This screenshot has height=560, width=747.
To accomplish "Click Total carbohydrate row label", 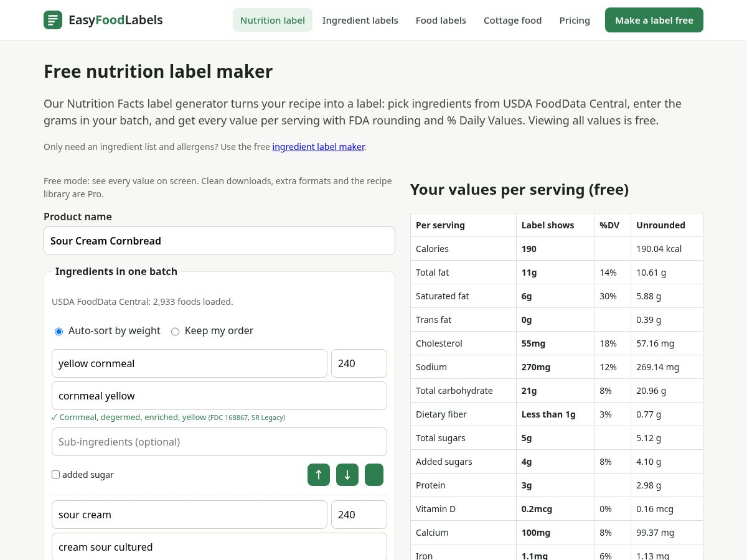I will pyautogui.click(x=454, y=391).
